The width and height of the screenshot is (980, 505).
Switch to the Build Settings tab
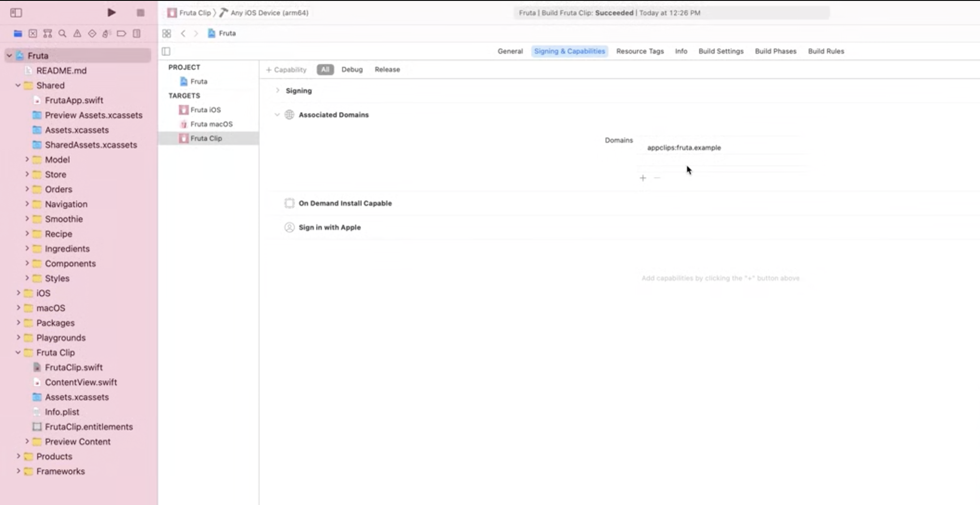[x=720, y=51]
